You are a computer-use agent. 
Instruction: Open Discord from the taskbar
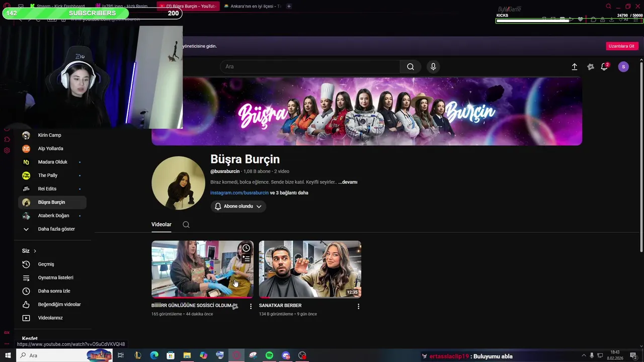pos(286,355)
